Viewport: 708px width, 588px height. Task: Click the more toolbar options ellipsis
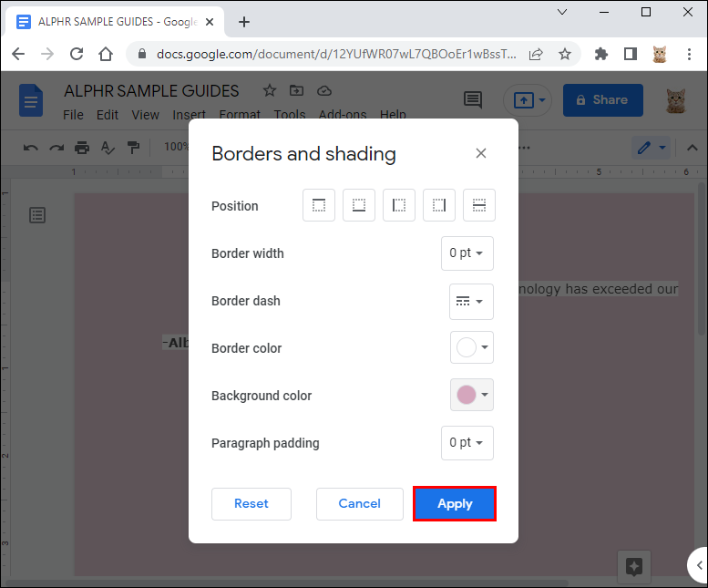(x=525, y=148)
